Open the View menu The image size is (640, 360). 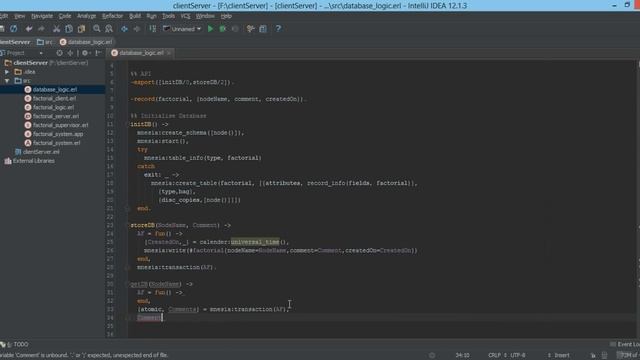click(20, 16)
